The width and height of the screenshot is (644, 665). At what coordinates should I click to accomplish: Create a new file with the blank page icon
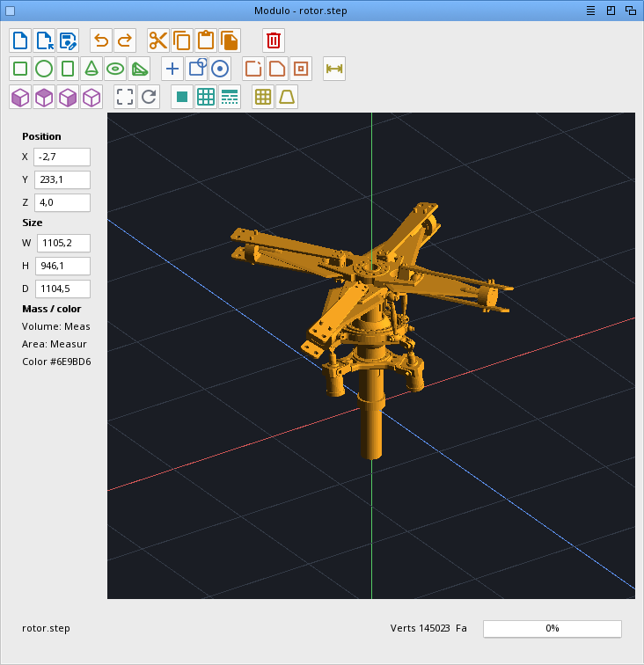(20, 40)
